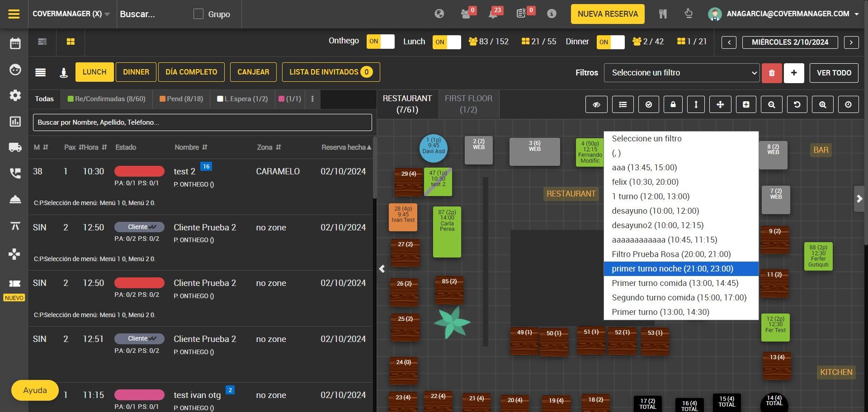
Task: Add new filter with plus button
Action: pyautogui.click(x=794, y=73)
